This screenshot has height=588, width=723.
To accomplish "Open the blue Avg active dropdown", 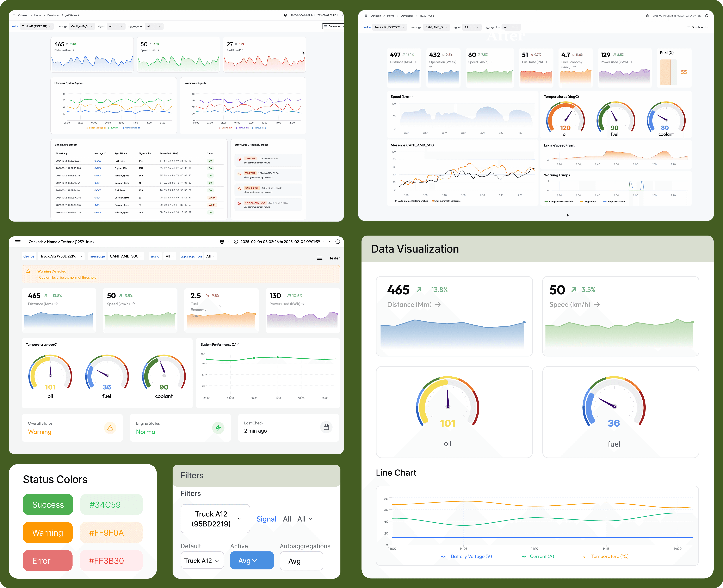I will pos(252,561).
